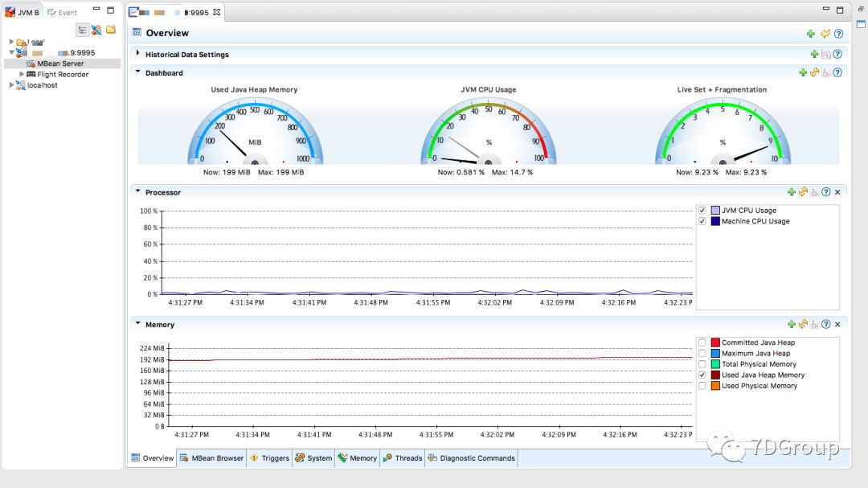This screenshot has height=488, width=868.
Task: Open help for the Memory section
Action: [x=826, y=324]
